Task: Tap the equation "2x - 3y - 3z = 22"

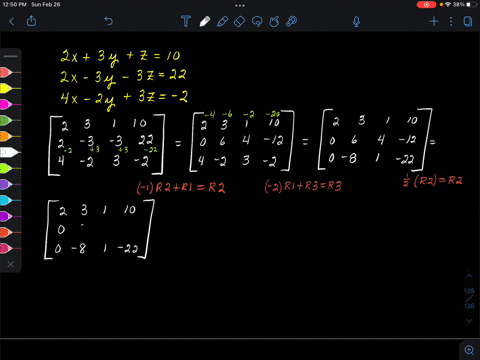Action: [x=123, y=78]
